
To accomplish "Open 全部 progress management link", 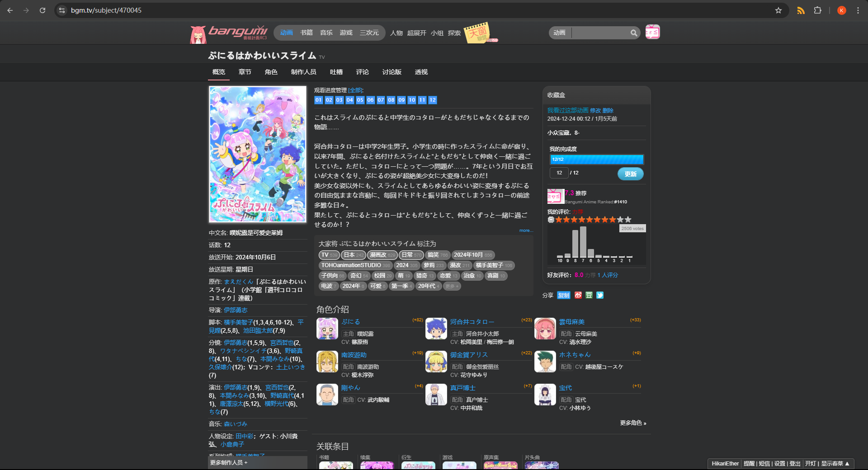I will coord(356,90).
